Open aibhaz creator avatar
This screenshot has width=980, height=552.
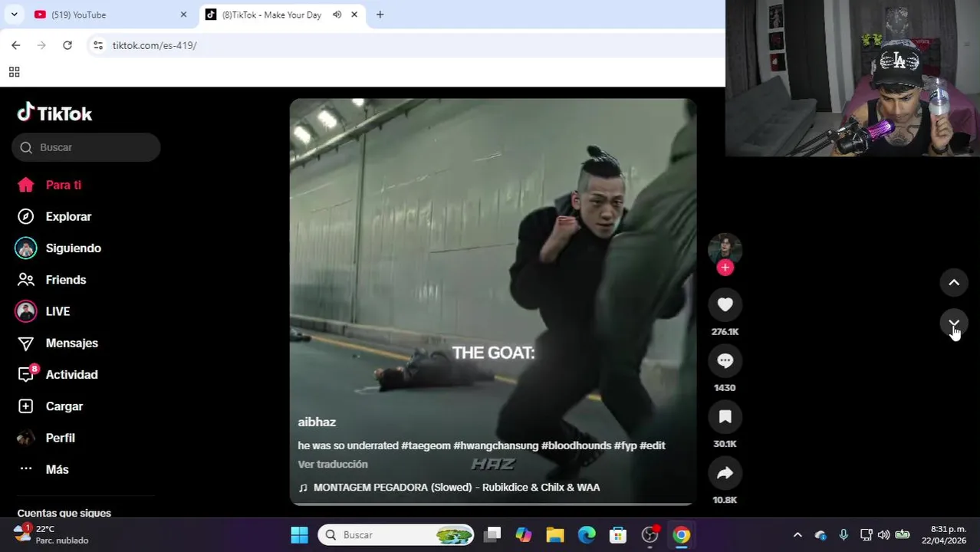(x=725, y=249)
